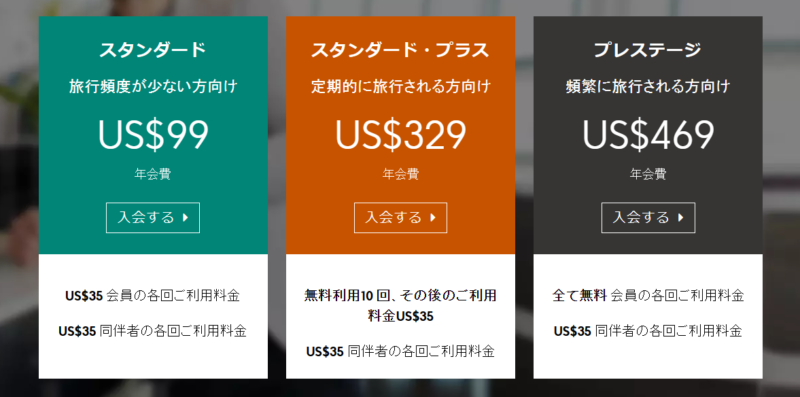Click the US$469 price
The width and height of the screenshot is (800, 397).
pos(648,135)
